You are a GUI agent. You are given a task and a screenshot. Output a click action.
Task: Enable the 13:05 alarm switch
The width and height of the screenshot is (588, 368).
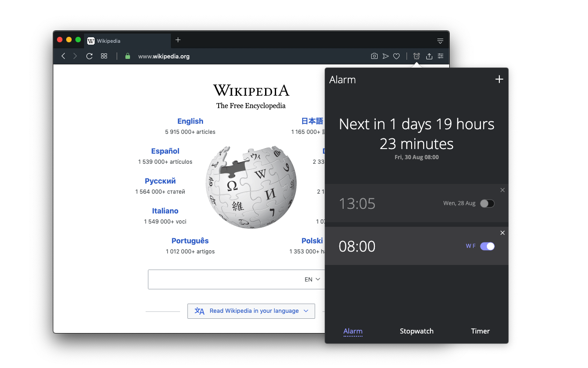487,203
